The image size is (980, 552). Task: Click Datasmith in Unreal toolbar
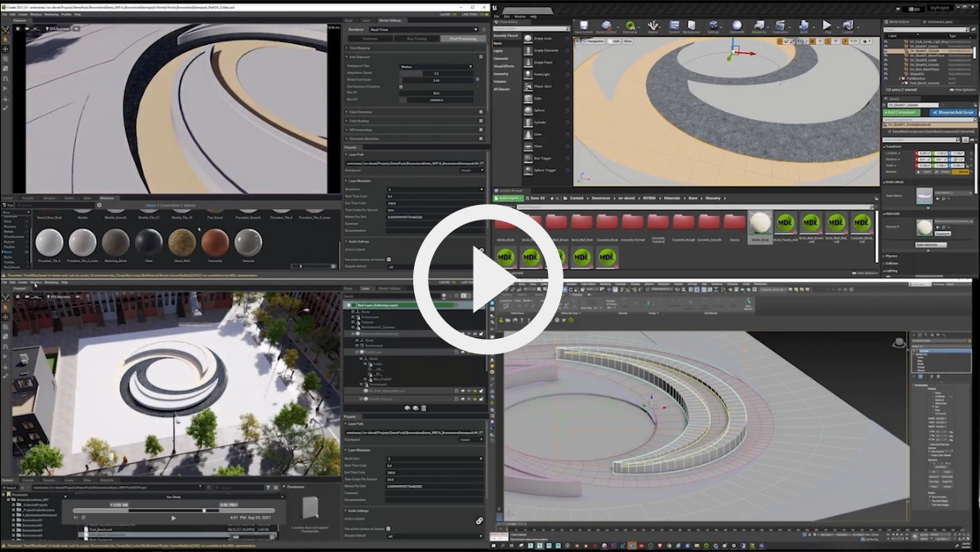coord(737,27)
